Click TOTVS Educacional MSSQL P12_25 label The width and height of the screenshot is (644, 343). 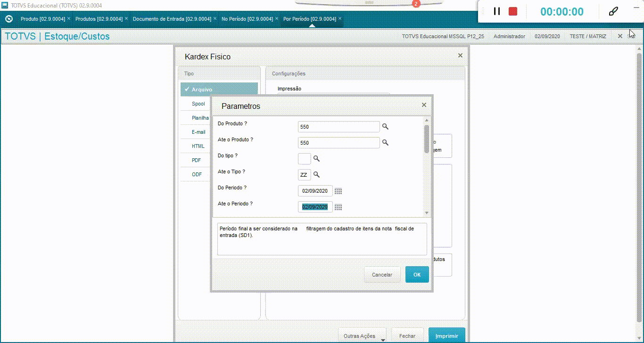click(443, 36)
